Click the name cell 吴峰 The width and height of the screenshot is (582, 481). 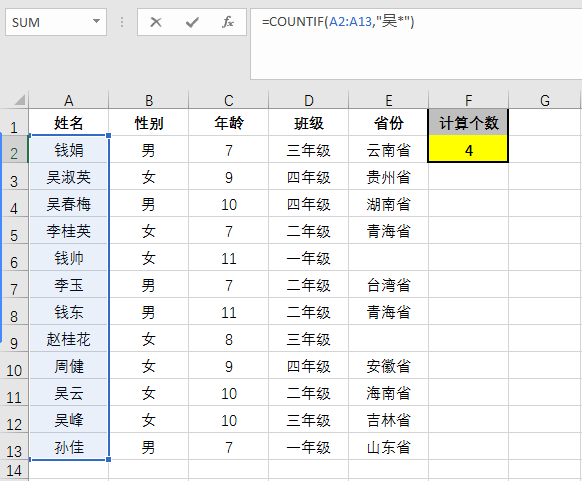pos(69,419)
